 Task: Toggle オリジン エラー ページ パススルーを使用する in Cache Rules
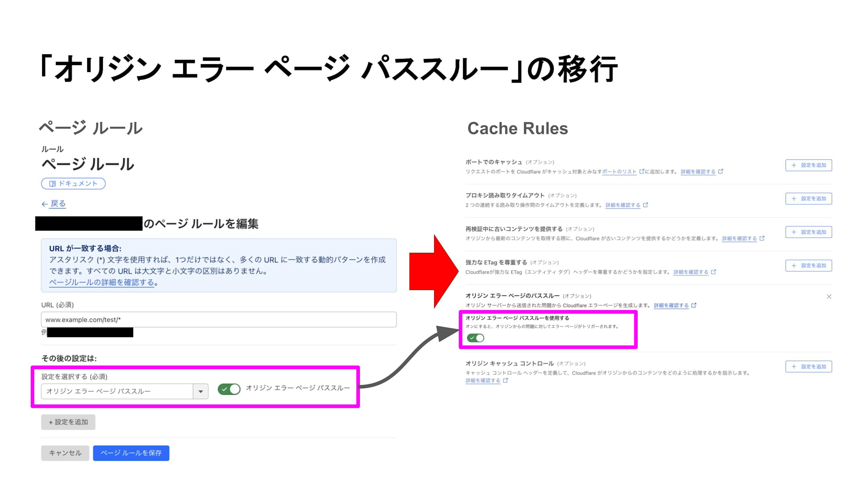(475, 338)
